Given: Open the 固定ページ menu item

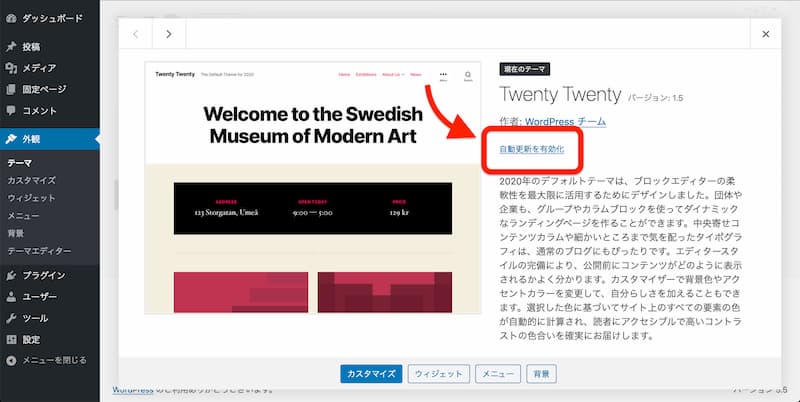Looking at the screenshot, I should (x=50, y=89).
